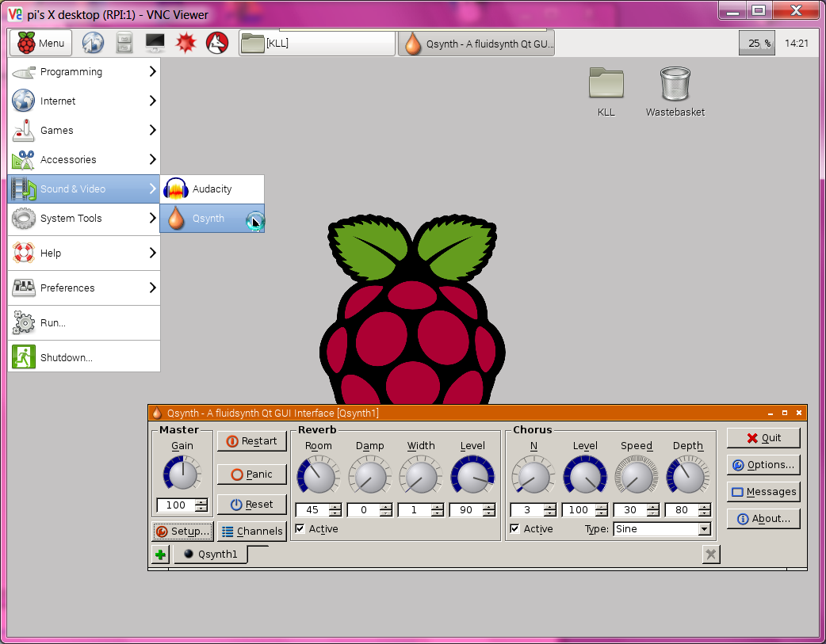Open the Wolfram wolf icon in taskbar
Viewport: 826px width, 644px height.
pyautogui.click(x=217, y=43)
